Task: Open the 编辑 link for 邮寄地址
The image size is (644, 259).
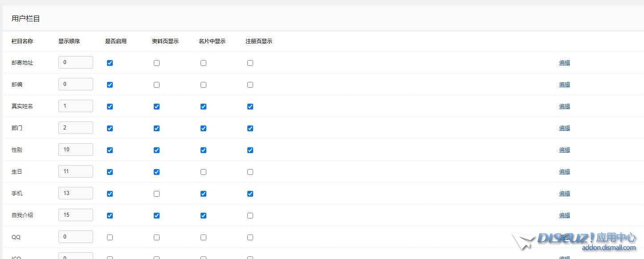Action: (564, 63)
